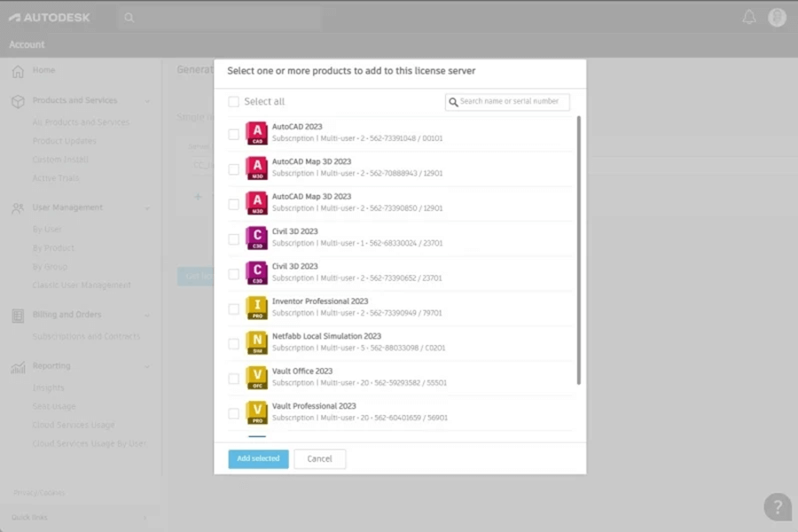
Task: Tick the AutoCAD 2023 checkbox
Action: [234, 134]
